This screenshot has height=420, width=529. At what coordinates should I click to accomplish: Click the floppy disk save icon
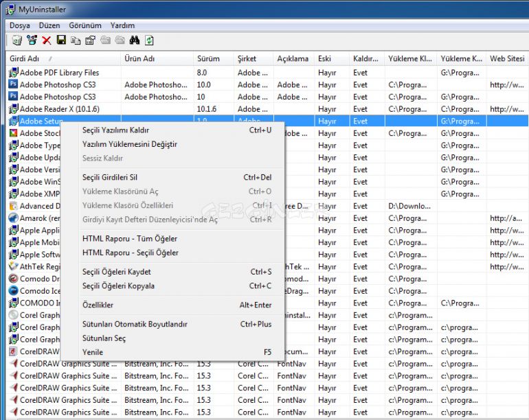click(x=61, y=40)
